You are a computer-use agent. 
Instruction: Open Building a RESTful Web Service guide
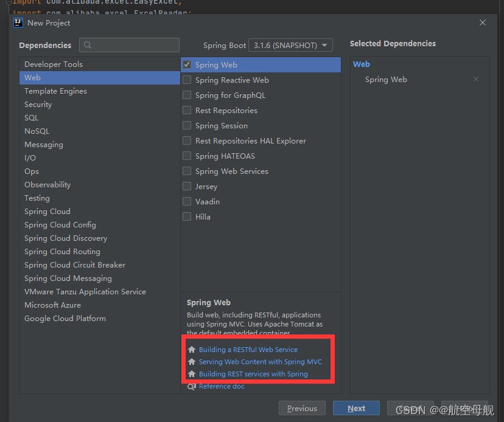(x=248, y=350)
